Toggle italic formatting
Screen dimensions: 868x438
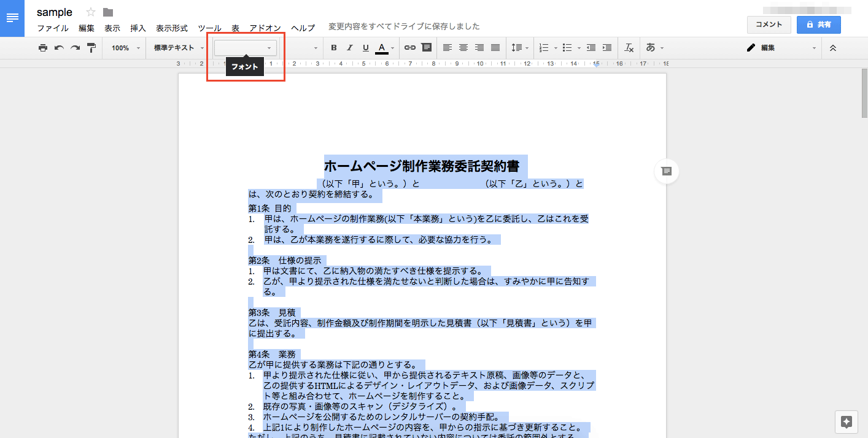350,48
